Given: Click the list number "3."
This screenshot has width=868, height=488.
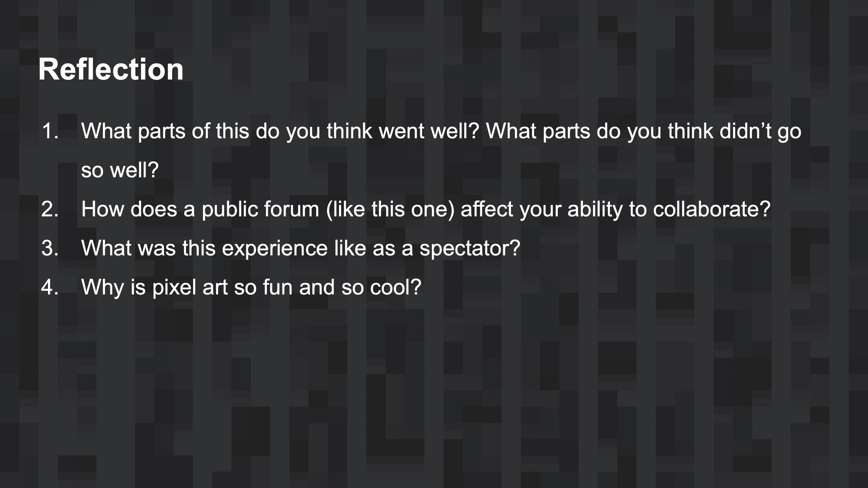Looking at the screenshot, I should (50, 248).
